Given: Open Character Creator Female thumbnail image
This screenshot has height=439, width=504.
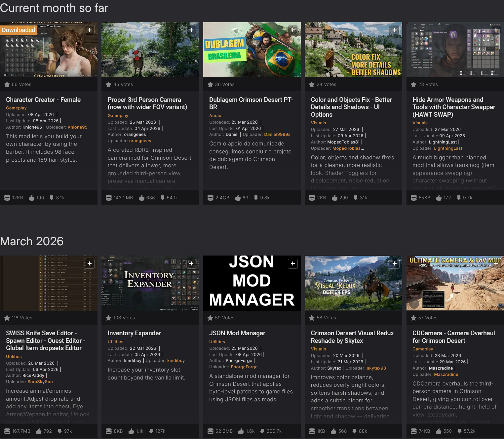Looking at the screenshot, I should [x=49, y=50].
